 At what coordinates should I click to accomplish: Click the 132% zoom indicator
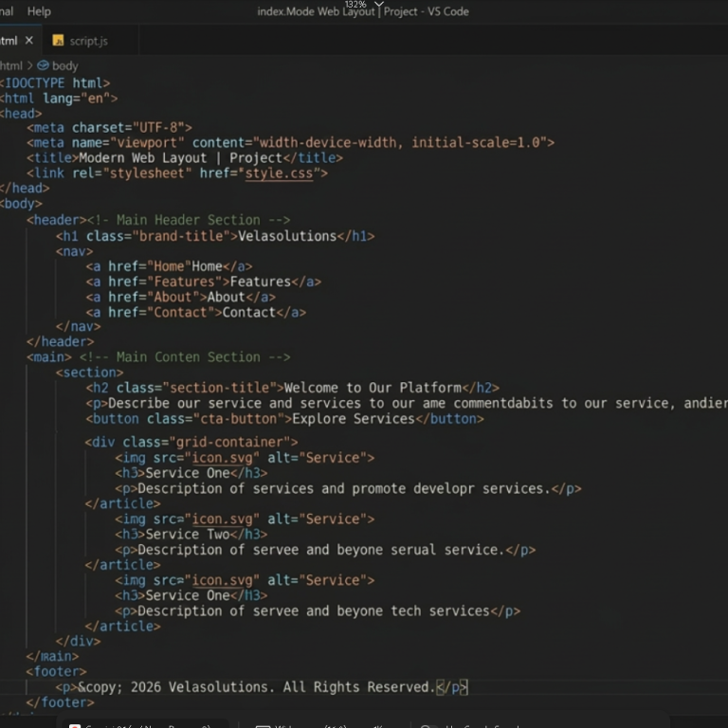(x=355, y=4)
